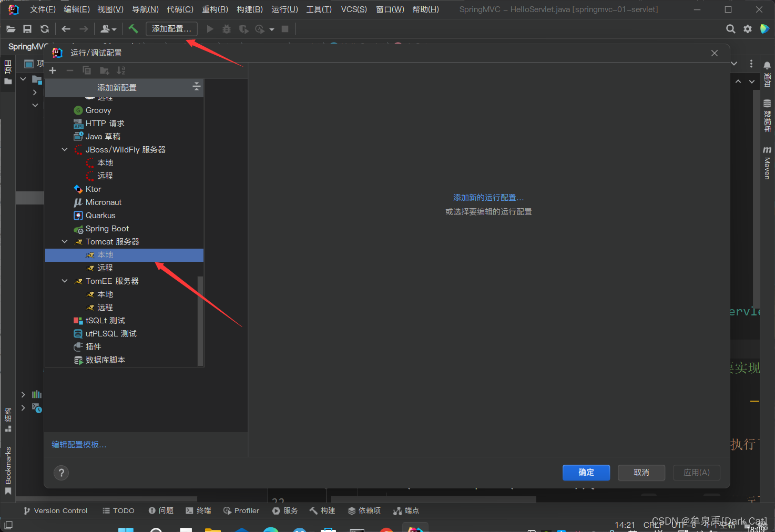This screenshot has height=532, width=775.
Task: Open the 编辑(E) menu
Action: click(x=77, y=9)
